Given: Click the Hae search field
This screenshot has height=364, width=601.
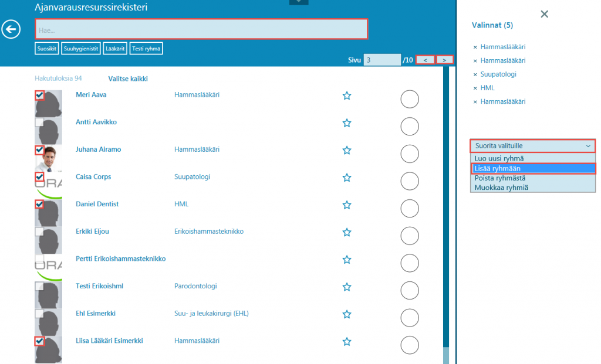Looking at the screenshot, I should point(201,29).
